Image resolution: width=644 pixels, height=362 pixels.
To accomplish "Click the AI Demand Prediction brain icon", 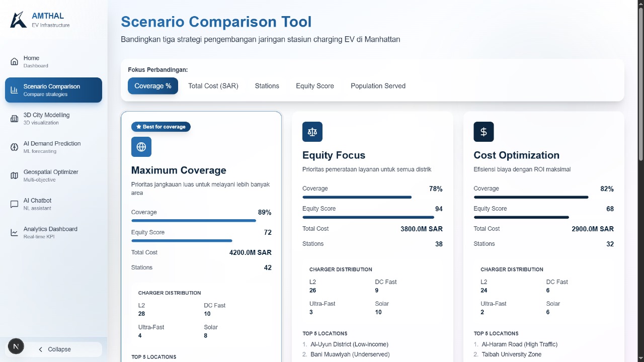I will click(x=14, y=147).
